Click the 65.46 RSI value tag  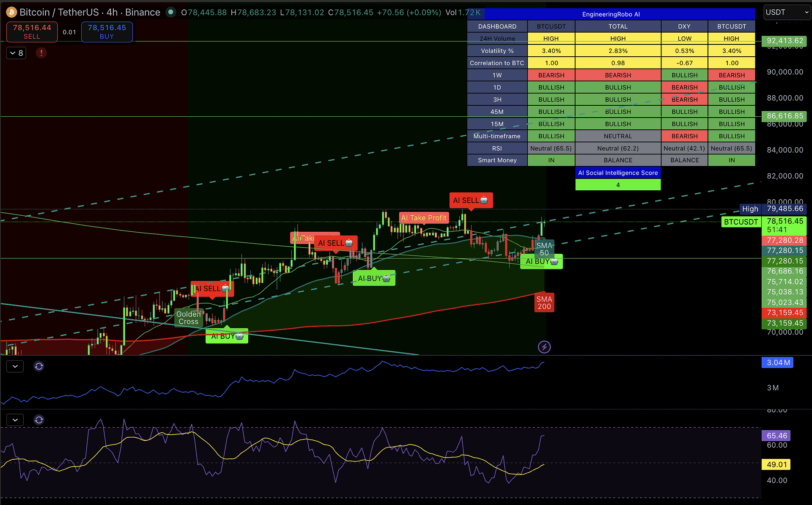point(776,436)
